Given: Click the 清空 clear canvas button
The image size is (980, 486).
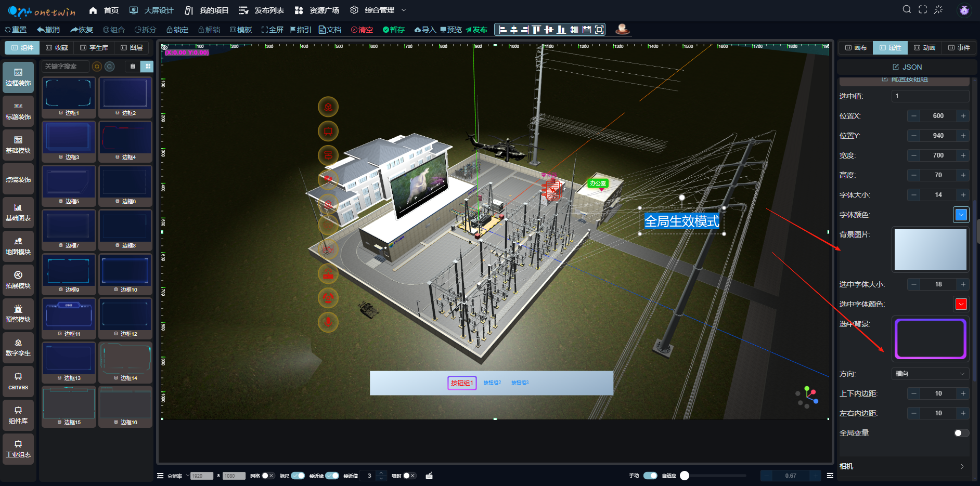Looking at the screenshot, I should pyautogui.click(x=362, y=30).
